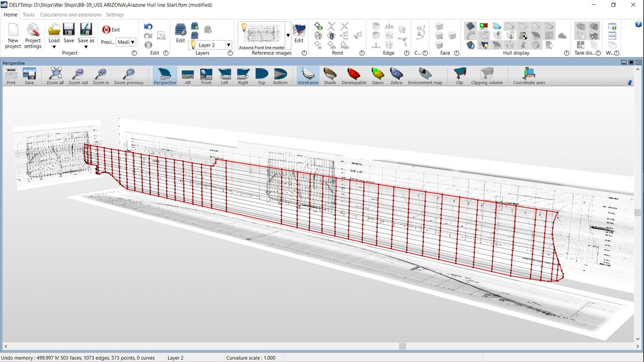The width and height of the screenshot is (644, 362).
Task: Open the Layer 2 dropdown
Action: tap(229, 46)
